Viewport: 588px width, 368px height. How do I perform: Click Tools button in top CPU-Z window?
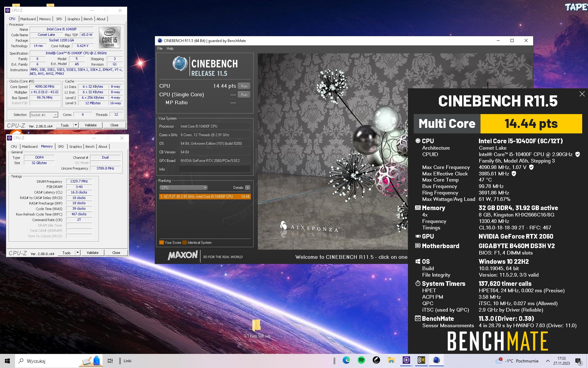click(65, 125)
